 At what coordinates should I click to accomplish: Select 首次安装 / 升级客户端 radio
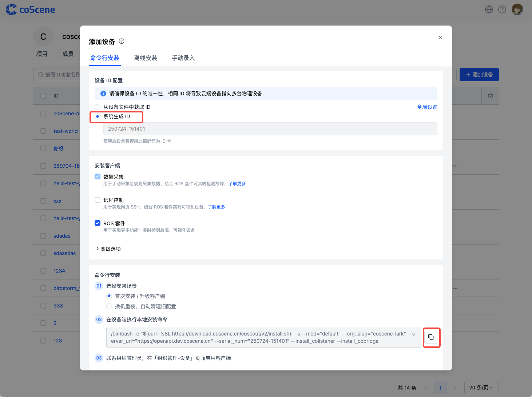[x=109, y=296]
